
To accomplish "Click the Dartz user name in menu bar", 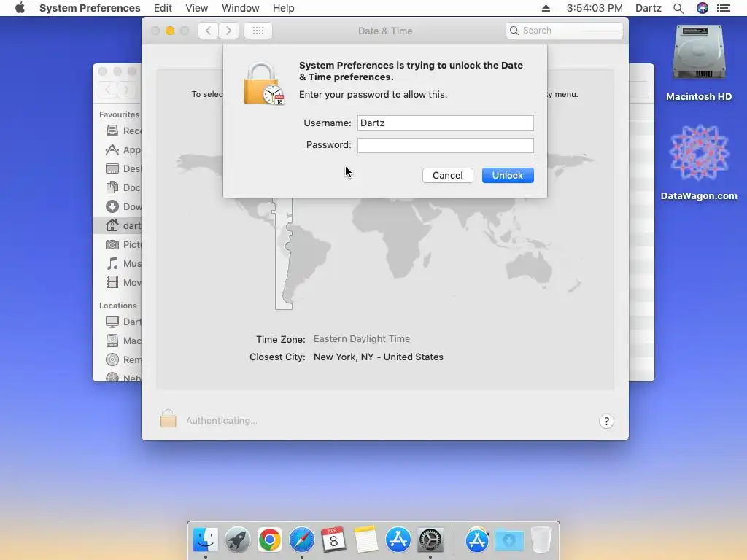I will [x=649, y=8].
